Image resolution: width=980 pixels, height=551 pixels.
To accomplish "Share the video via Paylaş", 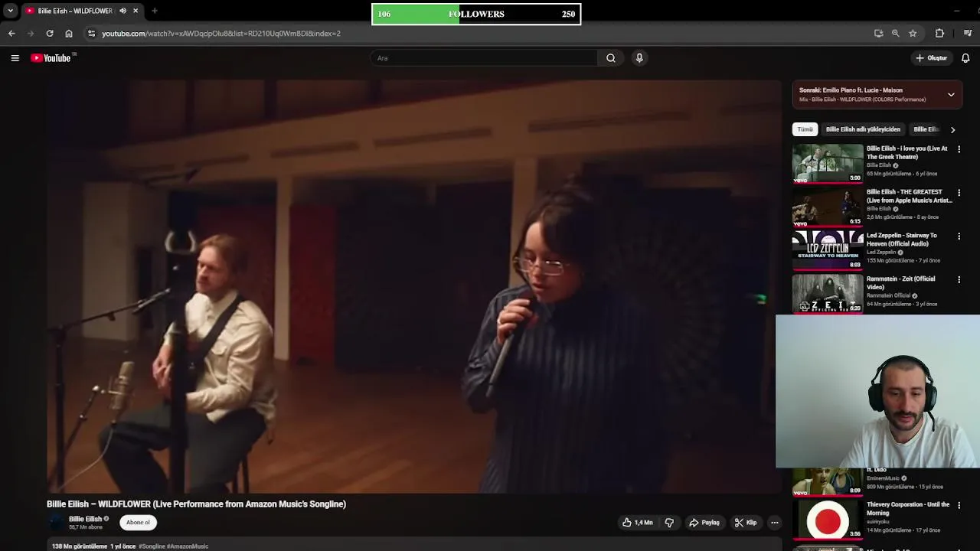I will tap(704, 523).
